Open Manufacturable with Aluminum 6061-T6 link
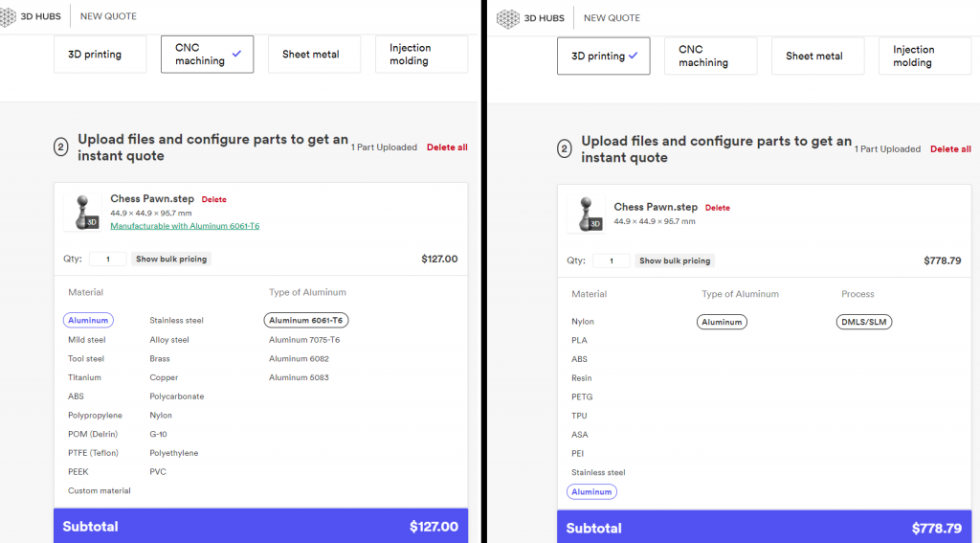 click(185, 226)
